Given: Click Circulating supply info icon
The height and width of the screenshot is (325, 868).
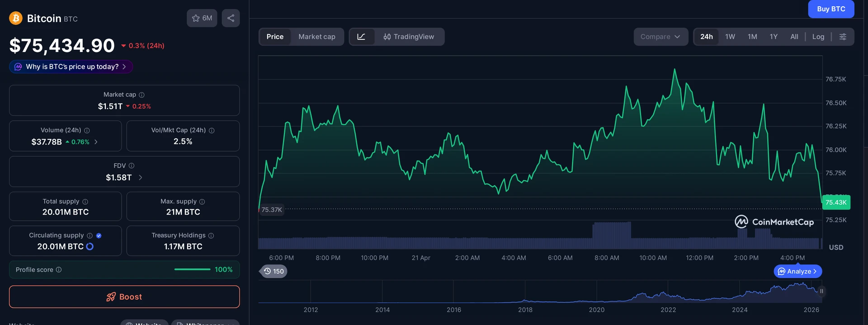Looking at the screenshot, I should coord(90,235).
